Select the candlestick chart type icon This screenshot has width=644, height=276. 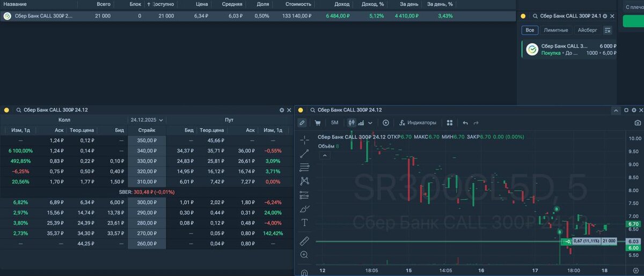click(352, 123)
